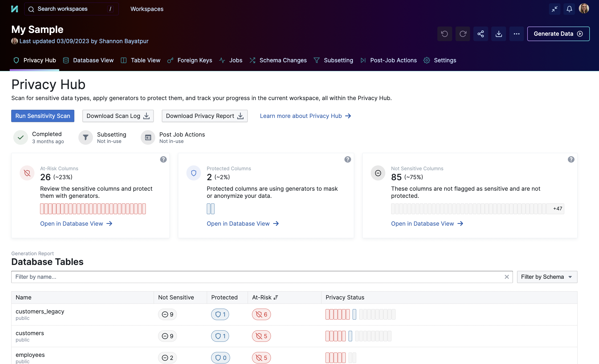599x364 pixels.
Task: Click inside the Filter by name field
Action: point(102,277)
